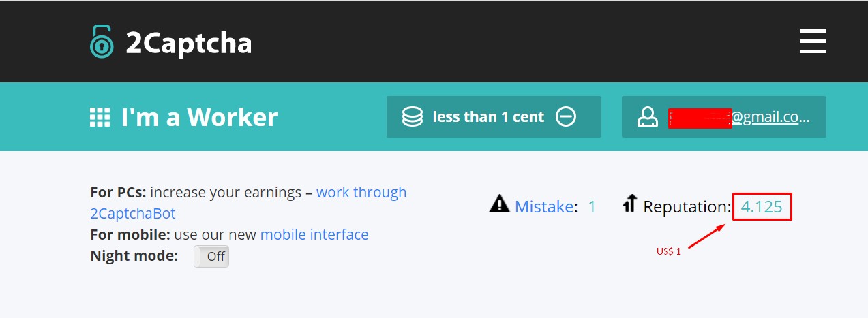Screen dimensions: 868x318
Task: Click the Reputation label text
Action: point(686,206)
